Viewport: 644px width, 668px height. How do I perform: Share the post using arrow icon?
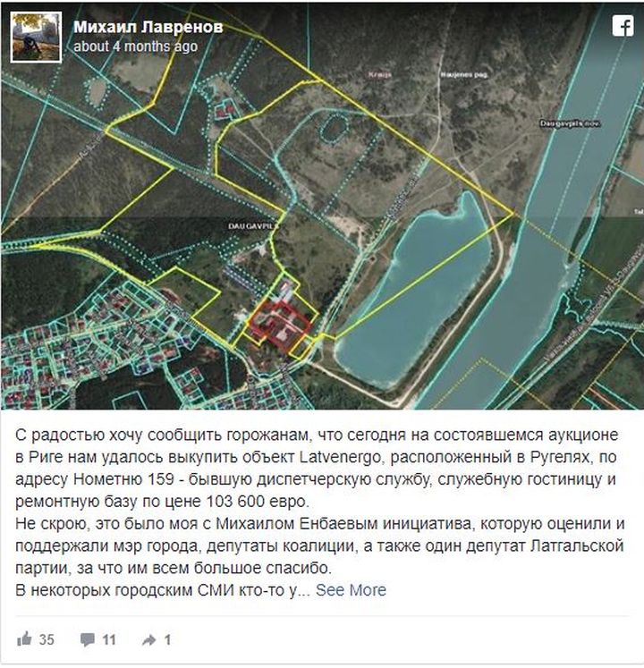click(x=149, y=640)
